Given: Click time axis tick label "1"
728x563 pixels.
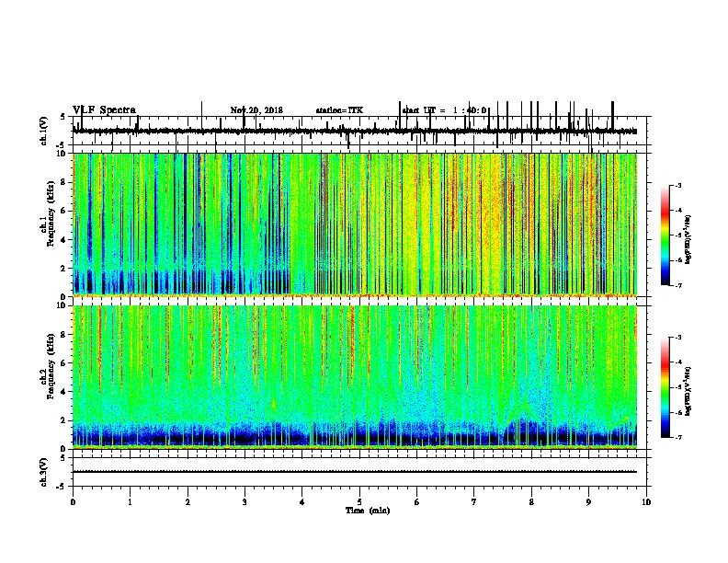Looking at the screenshot, I should (x=130, y=502).
